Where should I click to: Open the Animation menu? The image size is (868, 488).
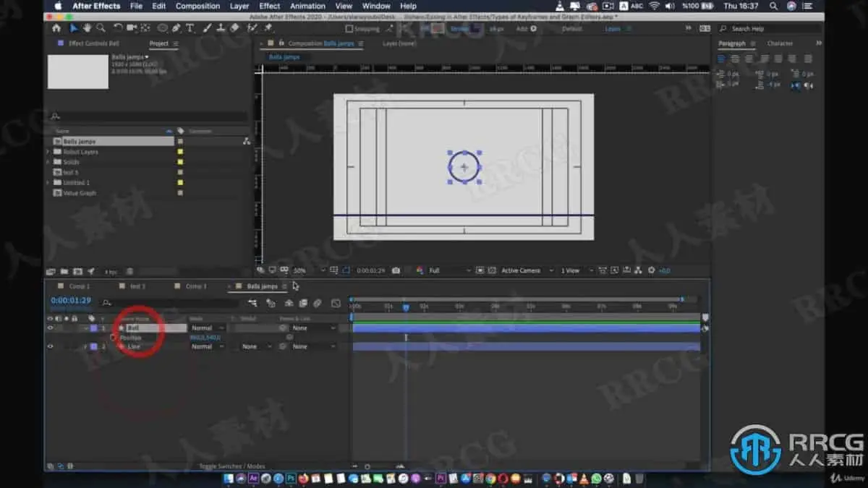point(308,6)
